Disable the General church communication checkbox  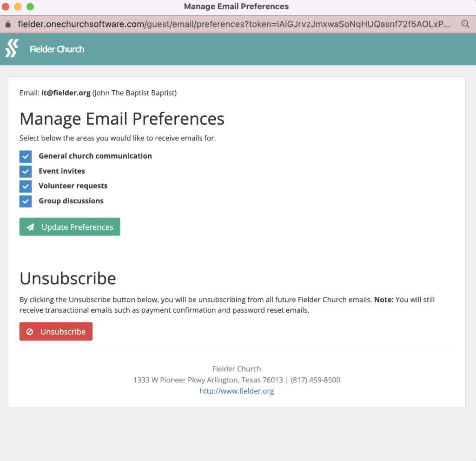pos(25,156)
